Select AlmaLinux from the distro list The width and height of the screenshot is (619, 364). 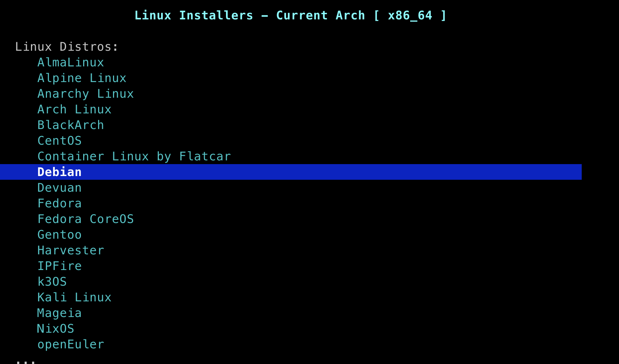(x=70, y=62)
